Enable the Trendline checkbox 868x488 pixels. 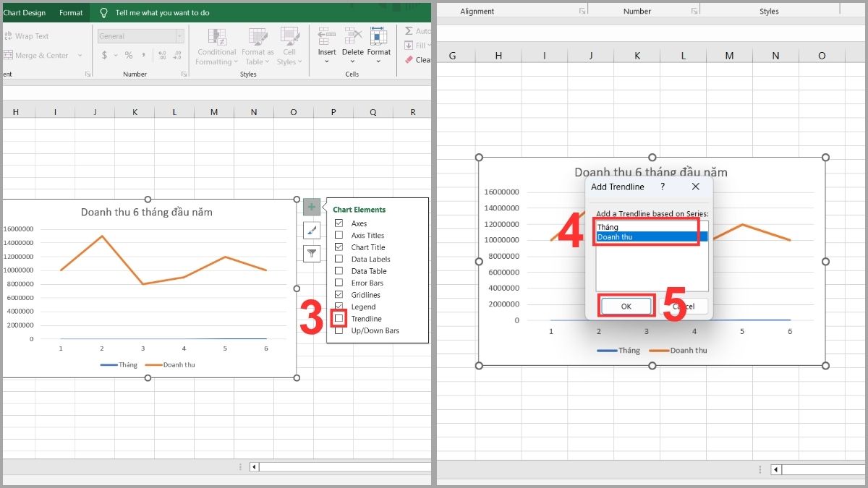(x=339, y=319)
